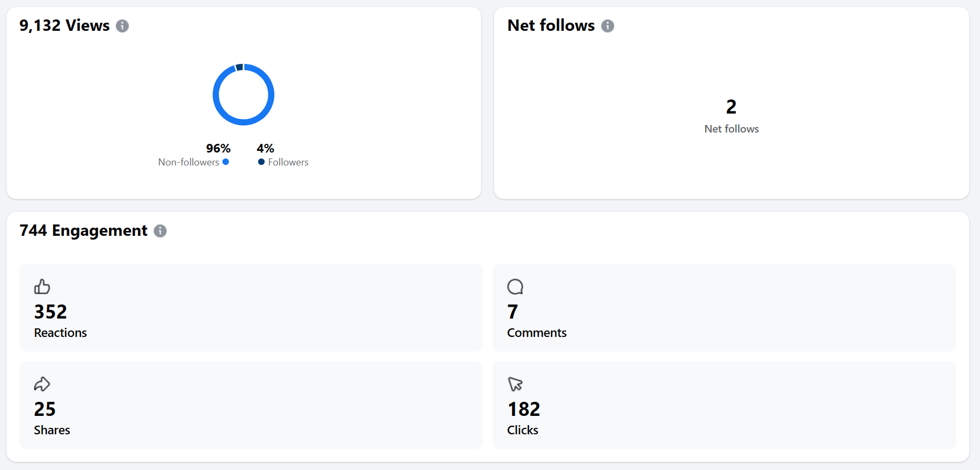
Task: Click the "744 Engagement" heading text
Action: (x=83, y=230)
